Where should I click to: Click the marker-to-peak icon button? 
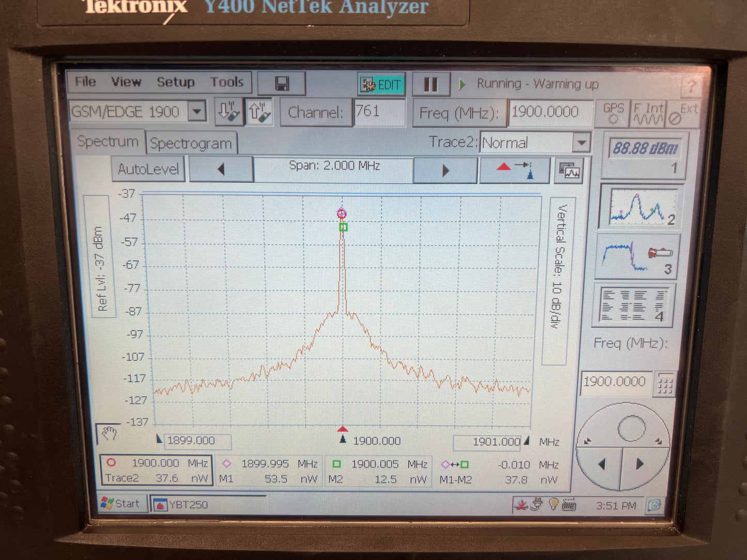[514, 170]
